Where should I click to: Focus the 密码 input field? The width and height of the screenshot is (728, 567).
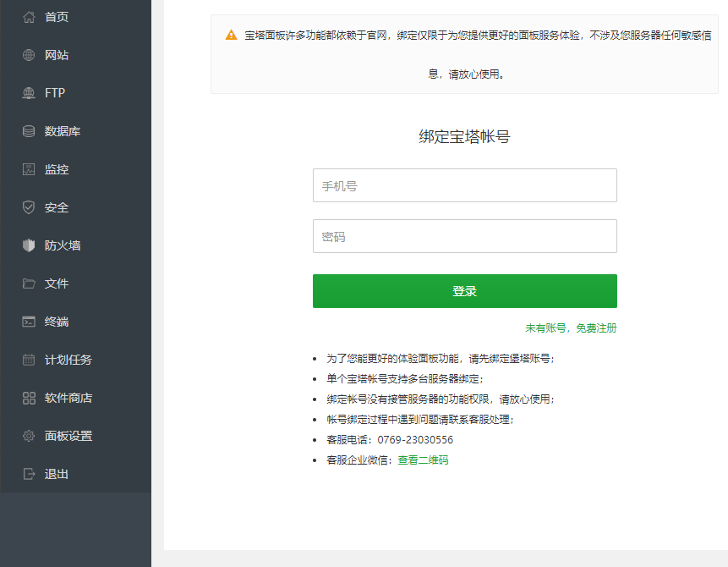[465, 236]
